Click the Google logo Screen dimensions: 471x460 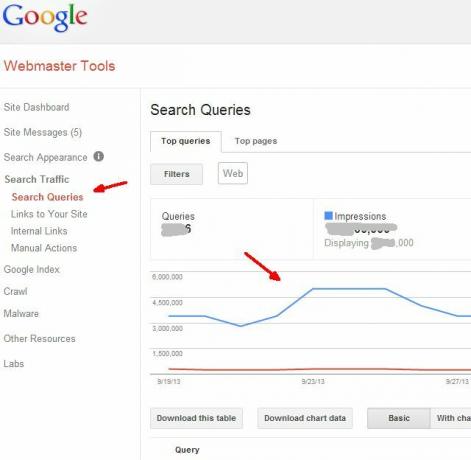click(45, 17)
